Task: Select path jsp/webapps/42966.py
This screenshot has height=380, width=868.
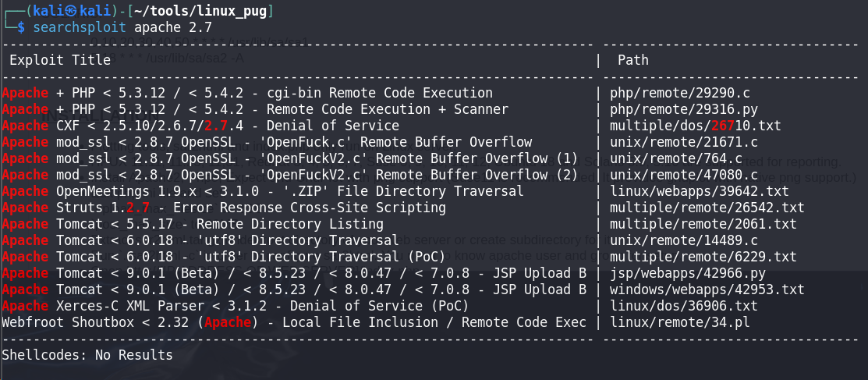Action: point(688,273)
